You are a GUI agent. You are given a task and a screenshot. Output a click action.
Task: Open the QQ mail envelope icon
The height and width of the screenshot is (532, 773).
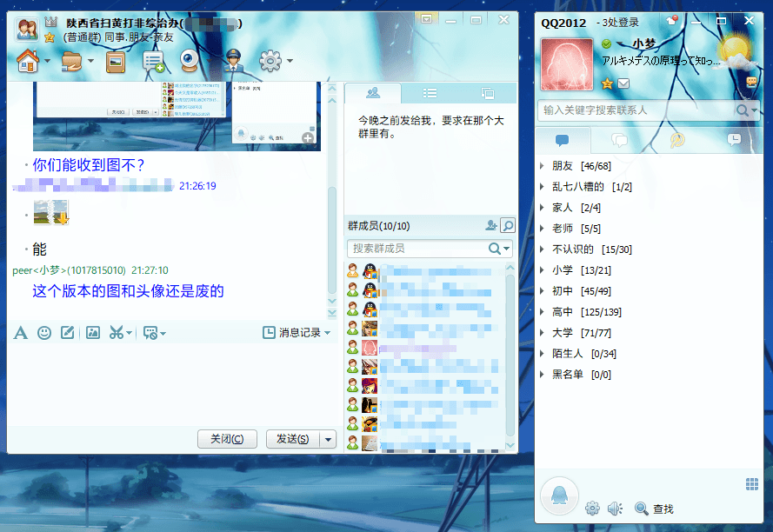pyautogui.click(x=623, y=83)
